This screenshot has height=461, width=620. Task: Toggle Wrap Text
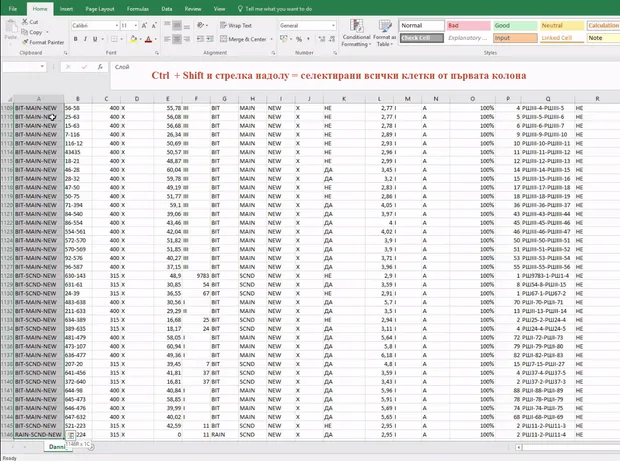[236, 25]
